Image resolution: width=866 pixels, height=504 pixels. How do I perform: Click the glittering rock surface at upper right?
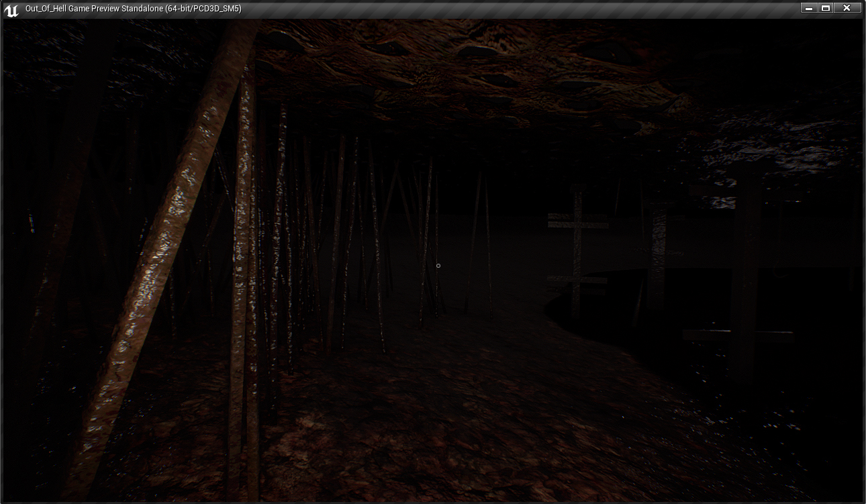click(772, 148)
